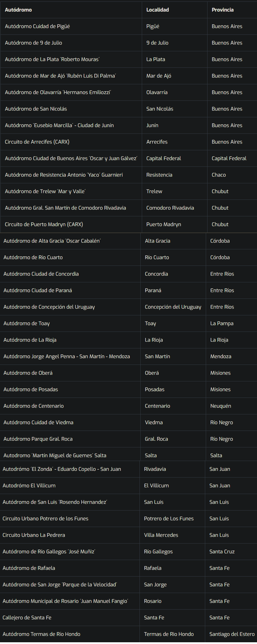The height and width of the screenshot is (644, 257).
Task: Select Autódromo de Toay row
Action: pos(27,323)
